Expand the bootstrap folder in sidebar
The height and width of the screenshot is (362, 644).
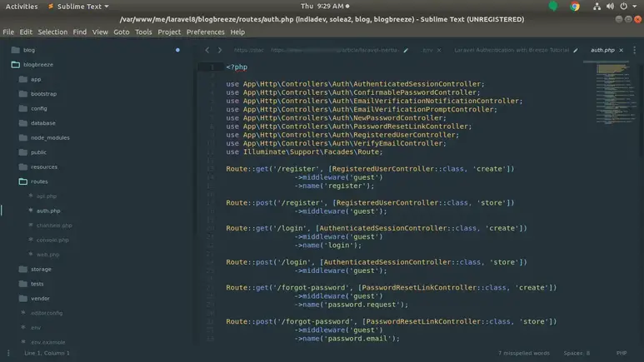coord(43,93)
